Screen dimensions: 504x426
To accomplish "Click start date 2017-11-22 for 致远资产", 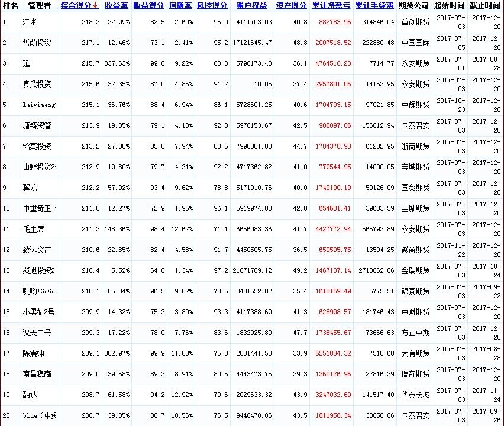I will pyautogui.click(x=451, y=250).
